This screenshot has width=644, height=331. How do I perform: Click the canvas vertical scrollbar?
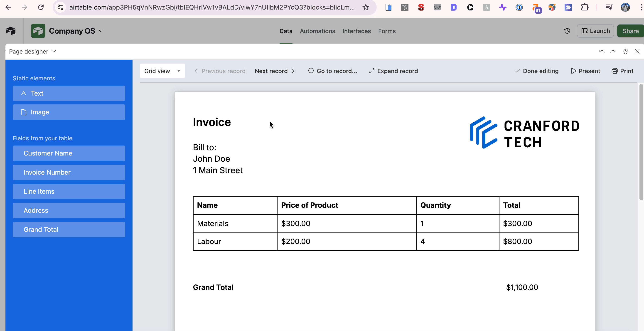641,143
